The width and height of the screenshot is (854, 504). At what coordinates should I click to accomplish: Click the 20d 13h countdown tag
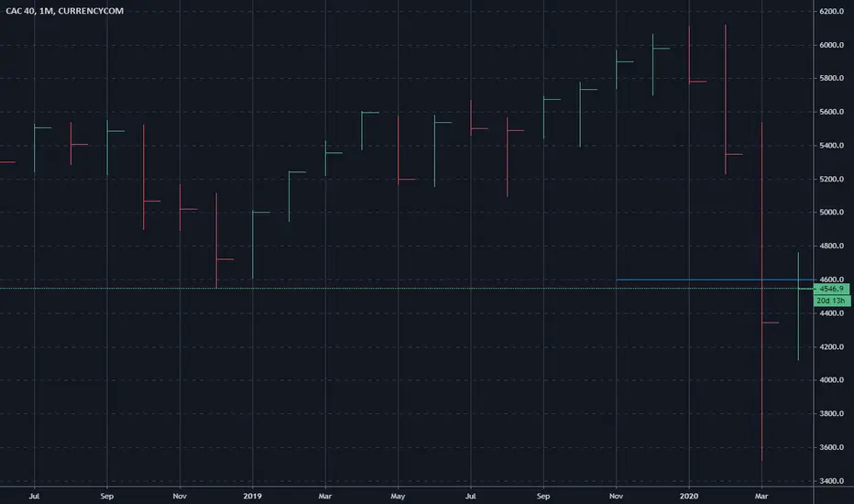tap(831, 301)
